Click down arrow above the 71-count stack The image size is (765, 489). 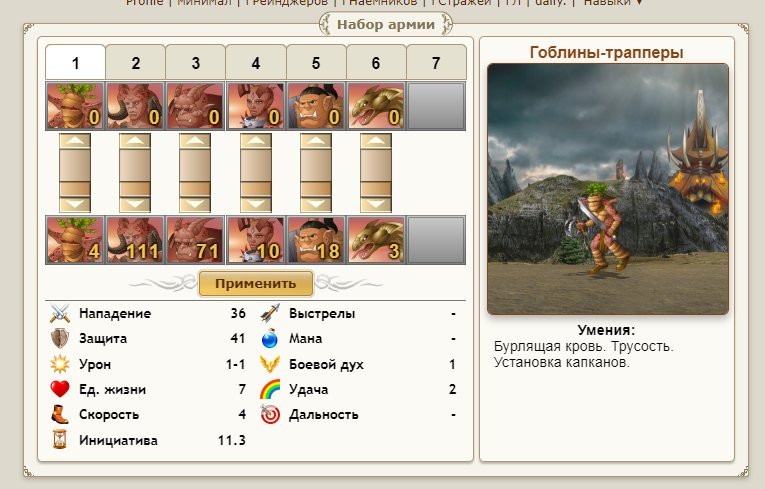click(x=195, y=204)
